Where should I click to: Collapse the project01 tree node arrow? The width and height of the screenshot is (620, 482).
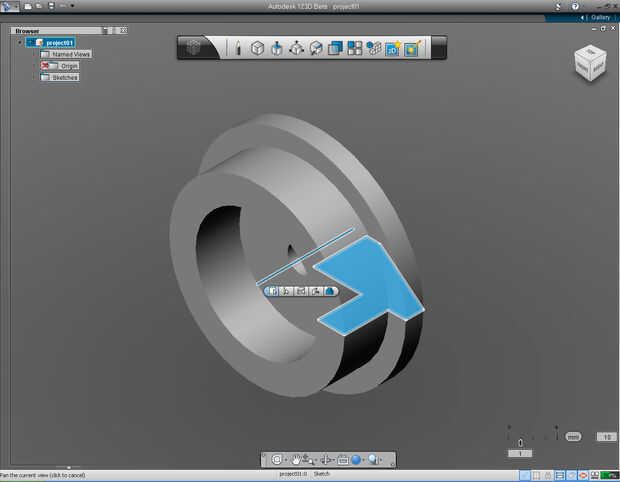click(x=20, y=42)
